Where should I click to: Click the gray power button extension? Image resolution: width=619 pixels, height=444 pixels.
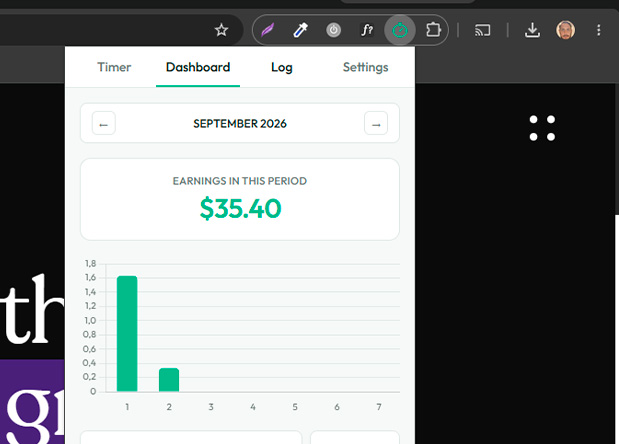(334, 30)
